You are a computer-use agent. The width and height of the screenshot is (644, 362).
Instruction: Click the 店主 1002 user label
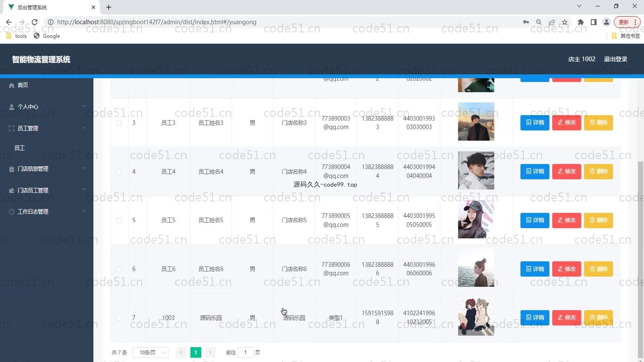pyautogui.click(x=582, y=59)
